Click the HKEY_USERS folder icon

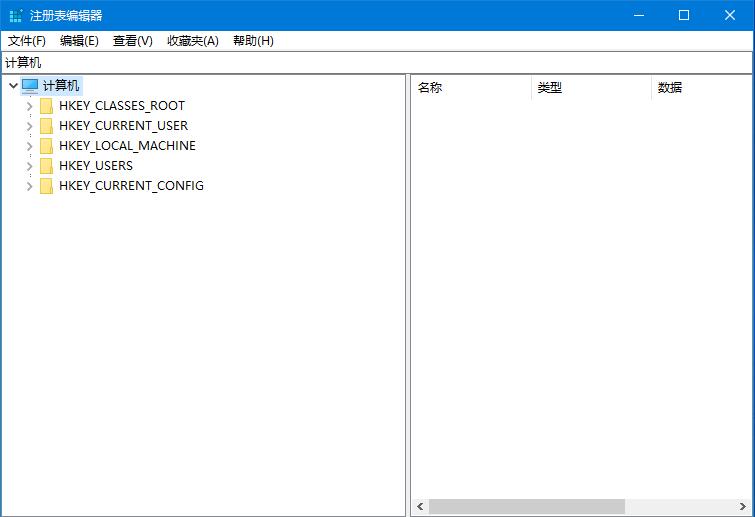(x=46, y=166)
